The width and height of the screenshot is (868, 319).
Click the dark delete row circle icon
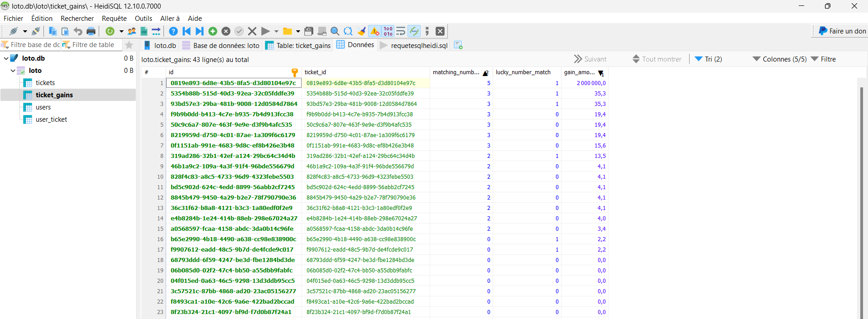[x=226, y=31]
